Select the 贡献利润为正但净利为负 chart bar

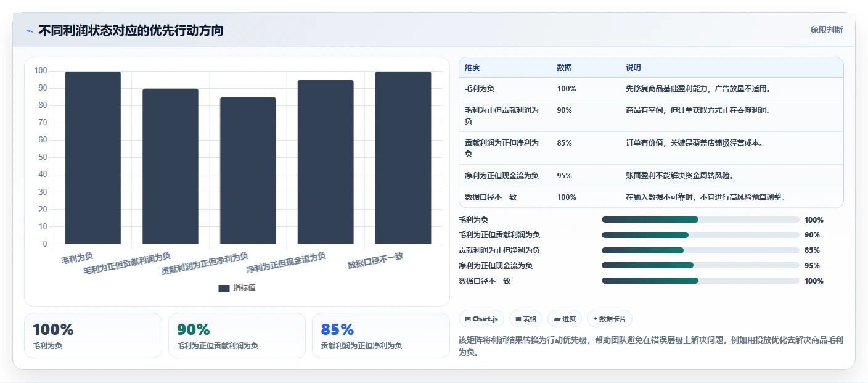[x=248, y=171]
